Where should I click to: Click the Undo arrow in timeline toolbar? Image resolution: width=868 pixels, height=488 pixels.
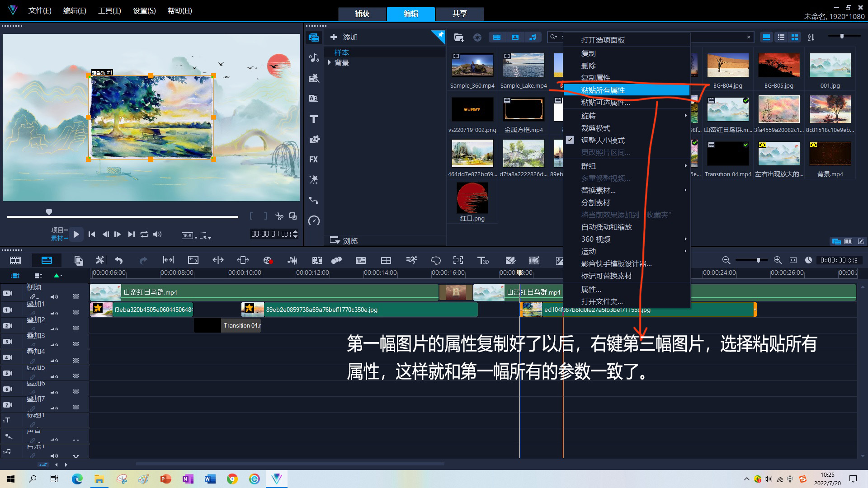click(x=119, y=260)
